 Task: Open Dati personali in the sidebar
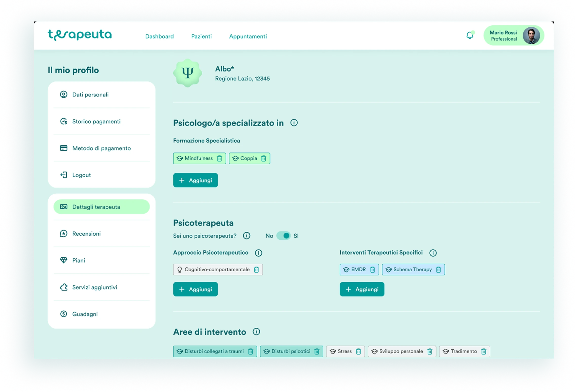tap(102, 95)
